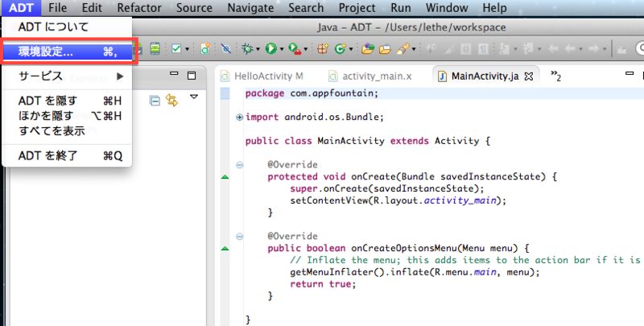Click the Android Lint checkmark icon
644x326 pixels.
176,49
